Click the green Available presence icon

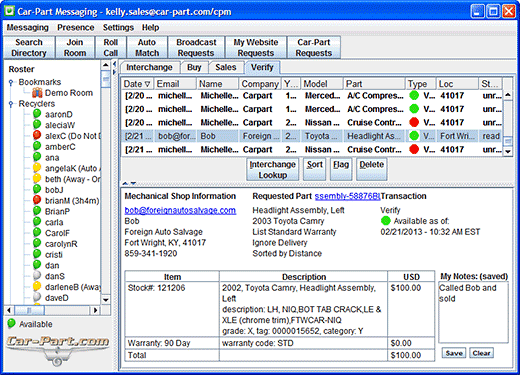[11, 323]
